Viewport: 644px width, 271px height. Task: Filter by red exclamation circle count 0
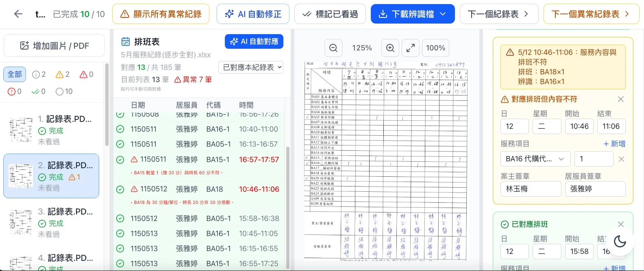pyautogui.click(x=15, y=91)
